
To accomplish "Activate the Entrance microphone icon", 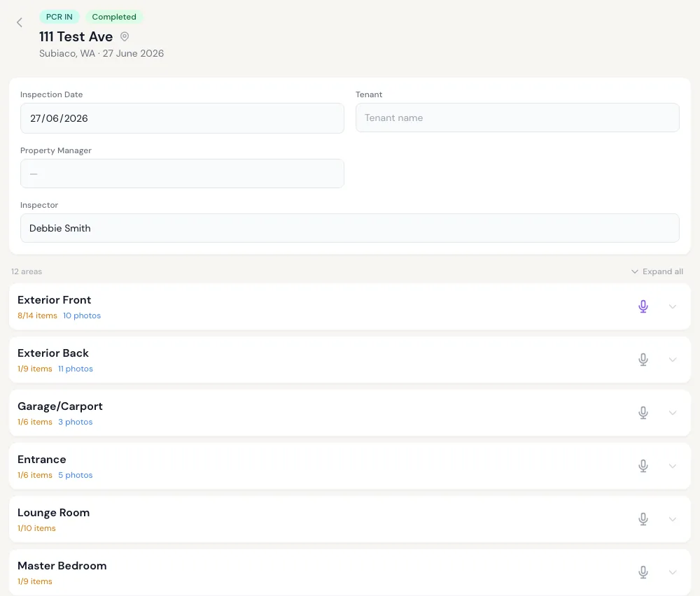I will (x=643, y=466).
